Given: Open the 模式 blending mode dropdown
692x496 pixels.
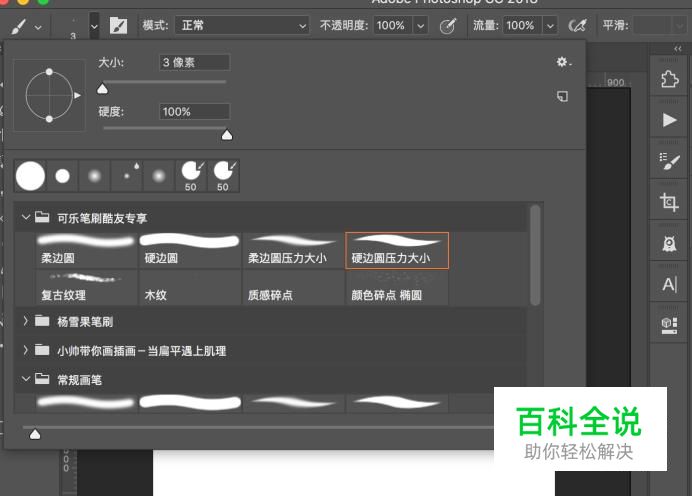Looking at the screenshot, I should click(x=242, y=26).
